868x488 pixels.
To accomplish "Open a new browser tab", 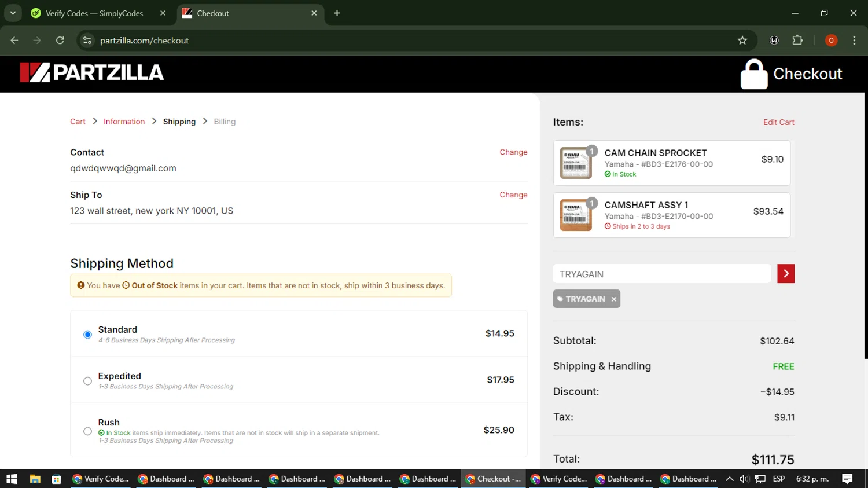I will [x=337, y=13].
